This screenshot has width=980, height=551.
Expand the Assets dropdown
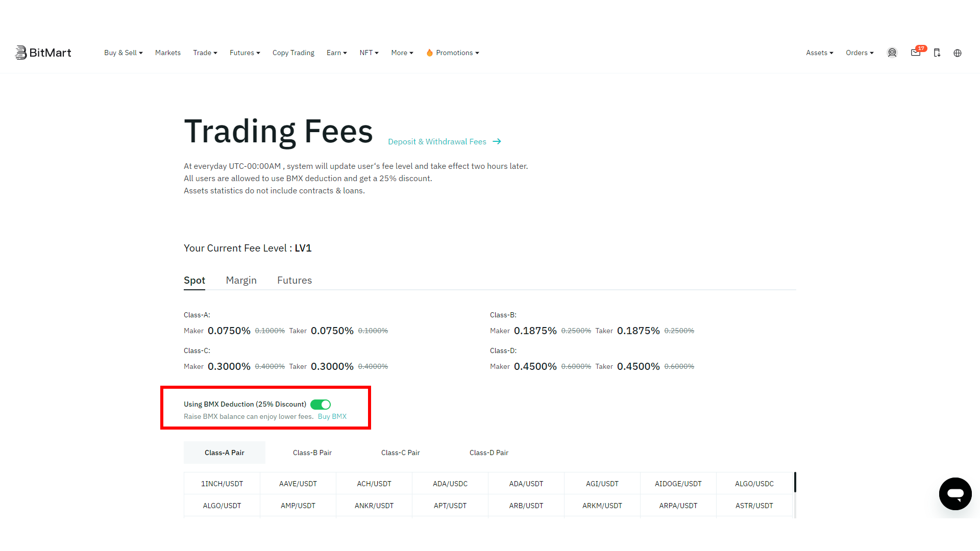[x=820, y=53]
